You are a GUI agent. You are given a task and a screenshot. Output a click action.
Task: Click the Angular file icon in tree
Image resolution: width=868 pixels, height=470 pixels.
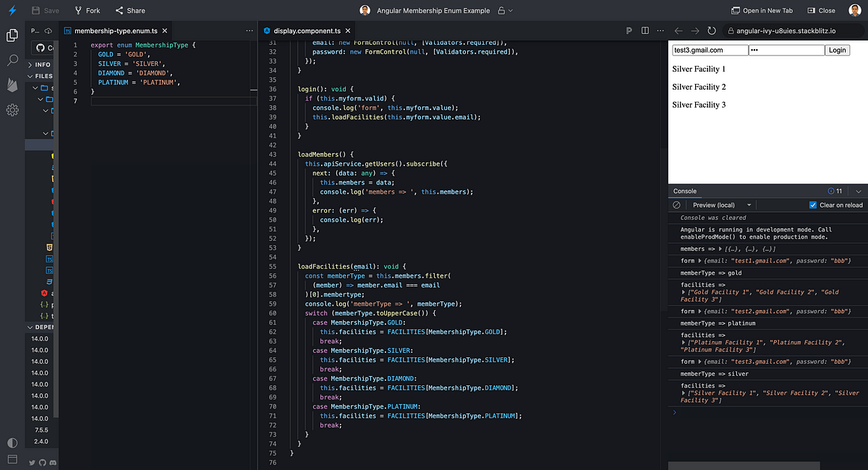coord(44,293)
